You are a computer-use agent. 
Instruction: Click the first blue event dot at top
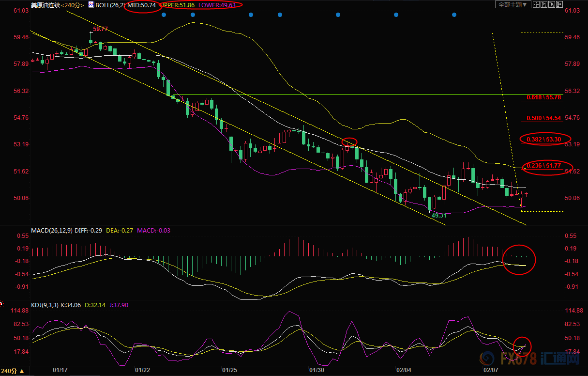(164, 15)
